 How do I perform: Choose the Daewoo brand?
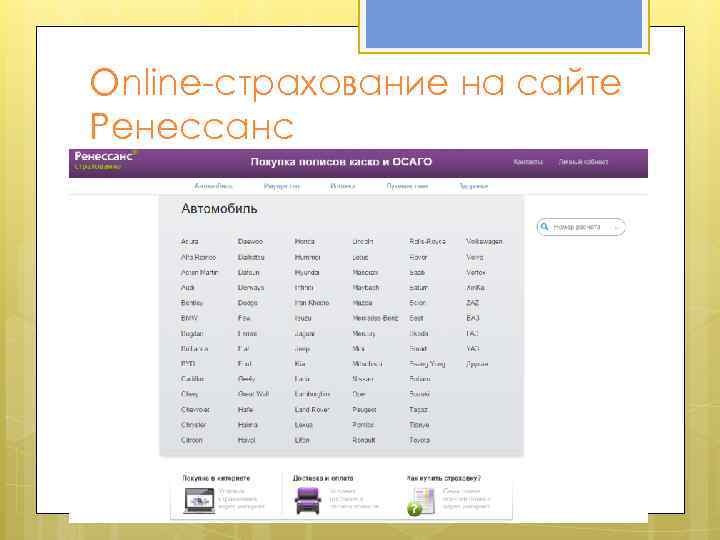pos(250,242)
